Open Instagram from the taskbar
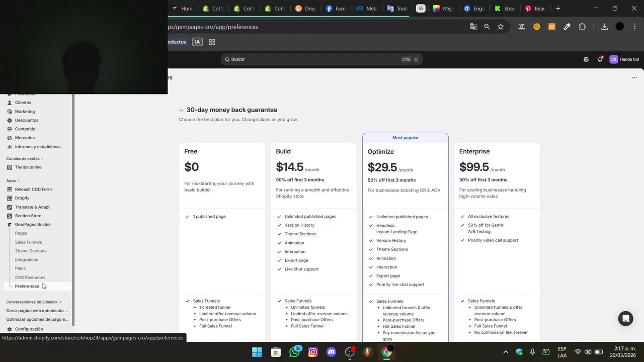Image resolution: width=644 pixels, height=362 pixels. pos(313,352)
